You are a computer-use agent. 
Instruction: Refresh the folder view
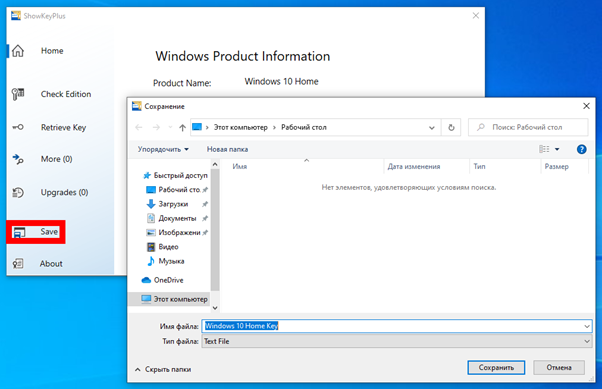pos(451,127)
